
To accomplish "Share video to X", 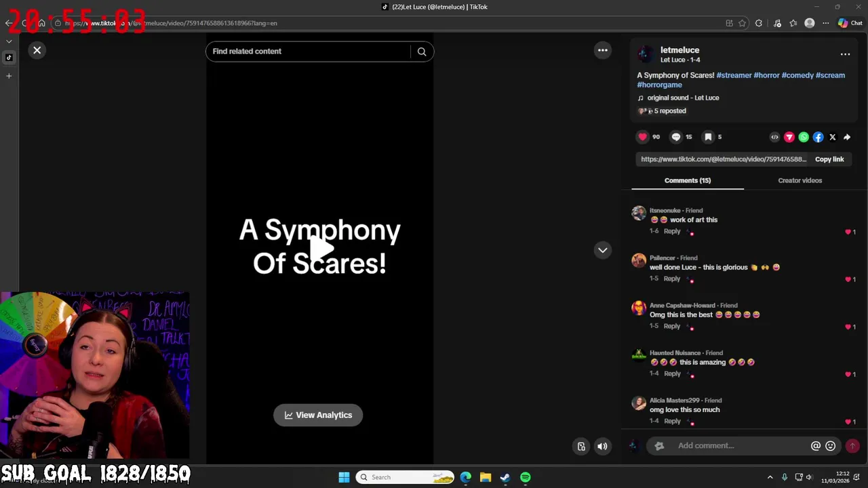I will 833,137.
